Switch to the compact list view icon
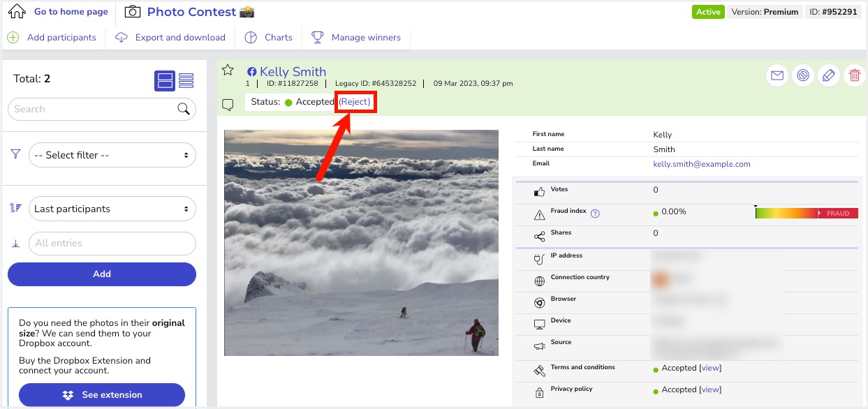The height and width of the screenshot is (409, 868). click(186, 80)
